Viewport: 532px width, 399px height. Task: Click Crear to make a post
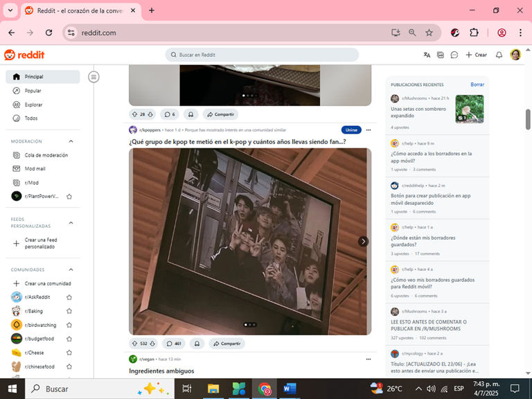point(477,55)
